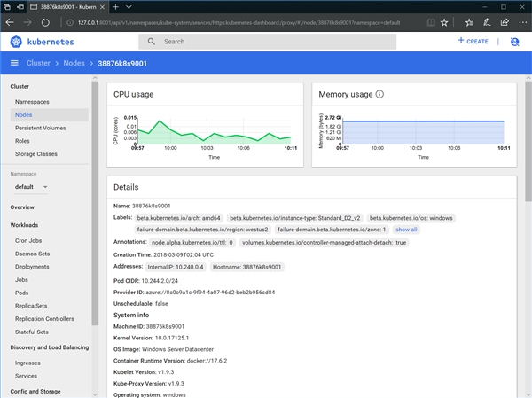Screen dimensions: 532x398
Task: Open the hamburger navigation menu
Action: coord(15,63)
